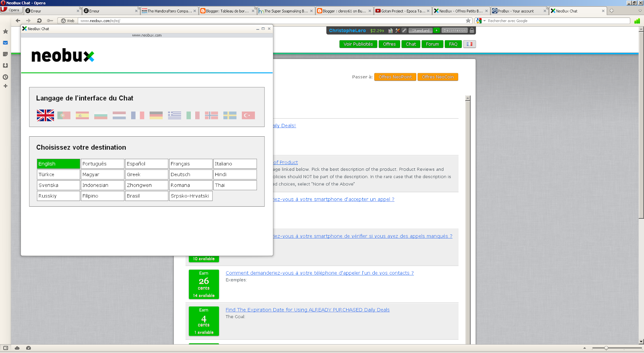Click the green Offres nav button
The image size is (644, 353).
click(x=389, y=44)
